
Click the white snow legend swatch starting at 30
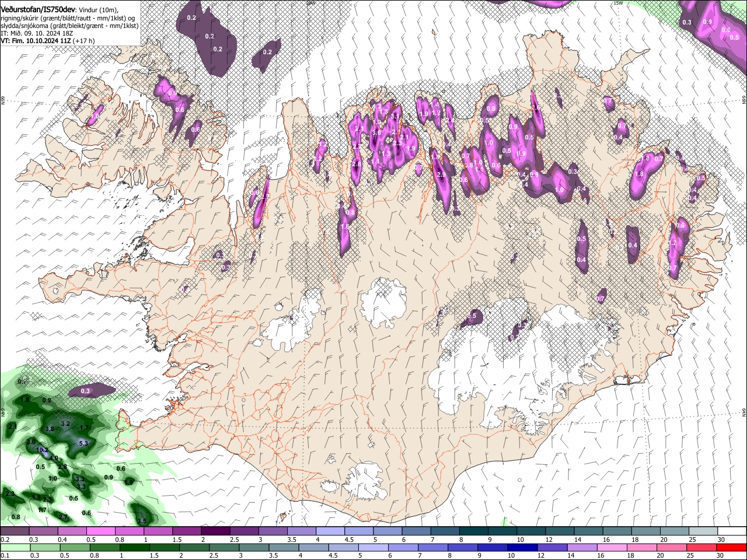click(x=731, y=531)
